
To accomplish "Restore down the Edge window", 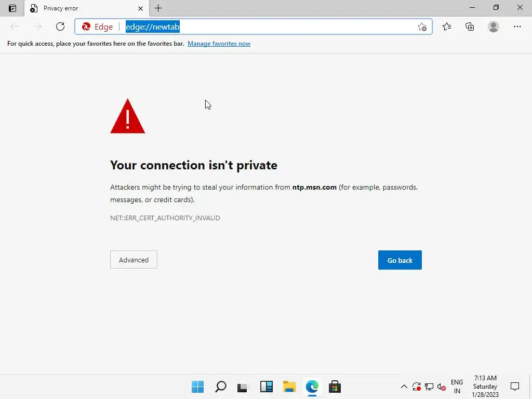I will (496, 7).
